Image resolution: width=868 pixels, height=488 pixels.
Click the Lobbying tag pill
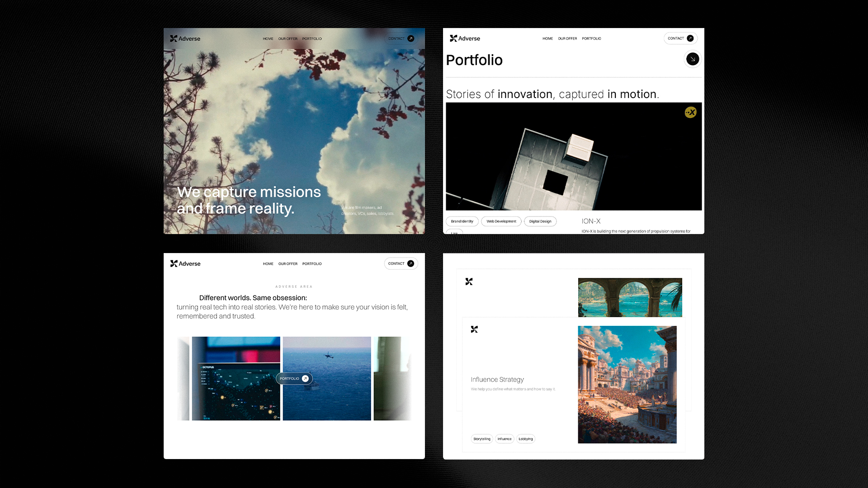pyautogui.click(x=525, y=439)
